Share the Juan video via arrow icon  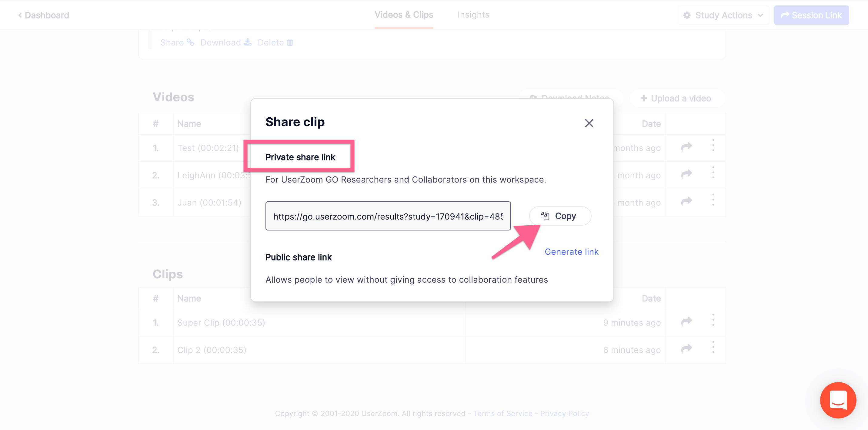(686, 202)
